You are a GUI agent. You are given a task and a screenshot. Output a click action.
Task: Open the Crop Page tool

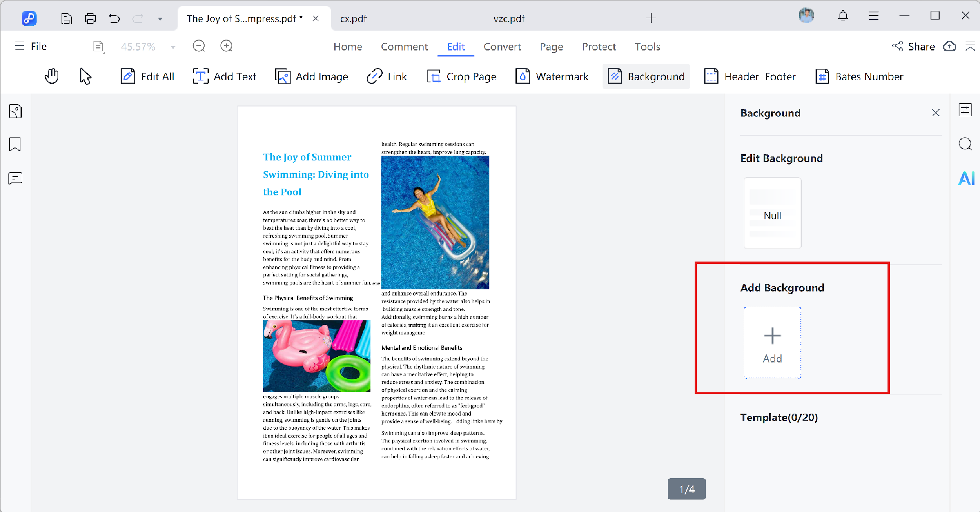point(461,76)
